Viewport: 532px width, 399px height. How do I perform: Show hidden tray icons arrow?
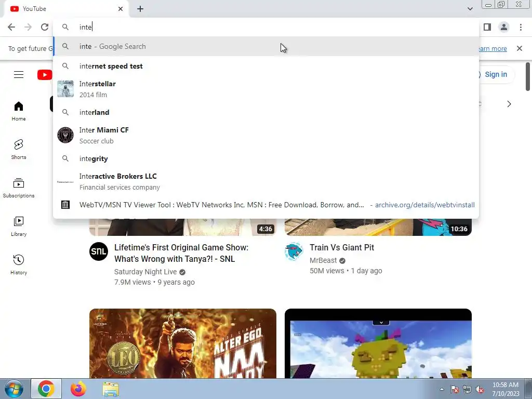coord(442,389)
